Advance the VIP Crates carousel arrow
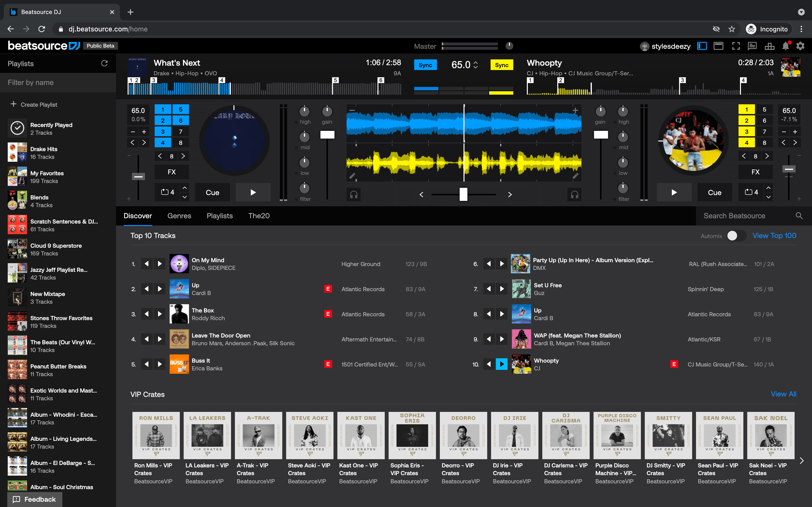 802,460
